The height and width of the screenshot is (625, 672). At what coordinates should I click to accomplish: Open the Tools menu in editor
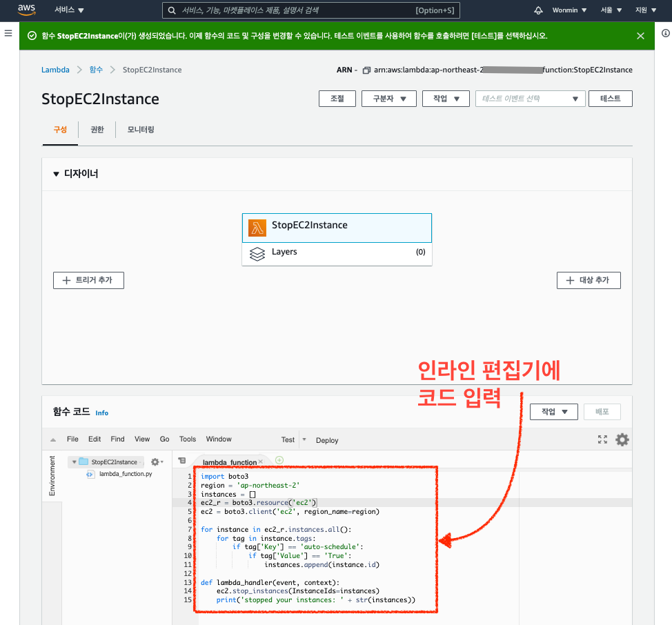point(188,439)
